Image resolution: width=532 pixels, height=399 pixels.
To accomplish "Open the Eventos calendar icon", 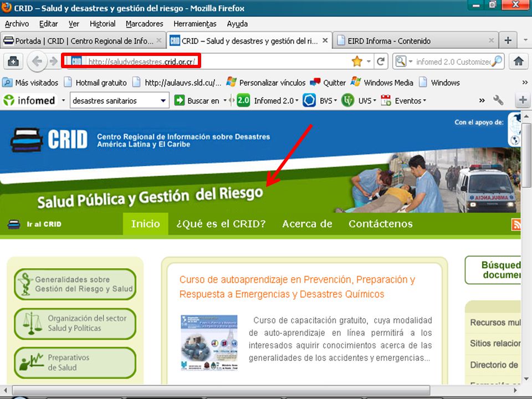I will click(386, 100).
